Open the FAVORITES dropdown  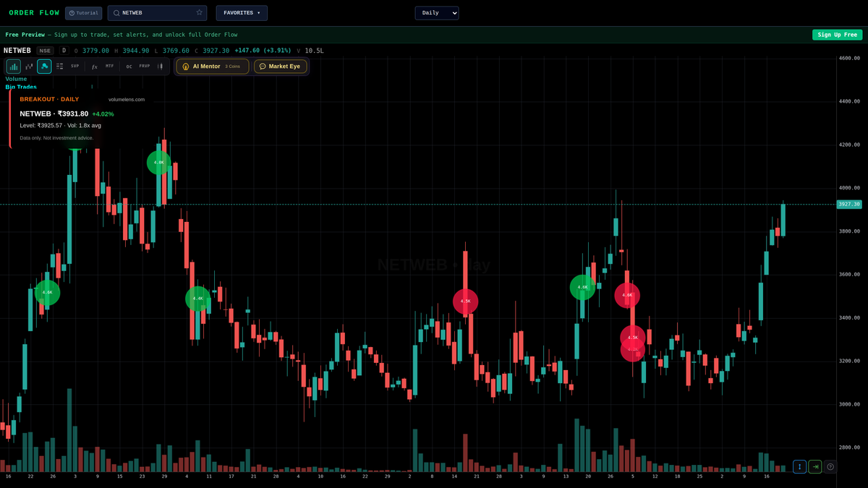coord(241,12)
